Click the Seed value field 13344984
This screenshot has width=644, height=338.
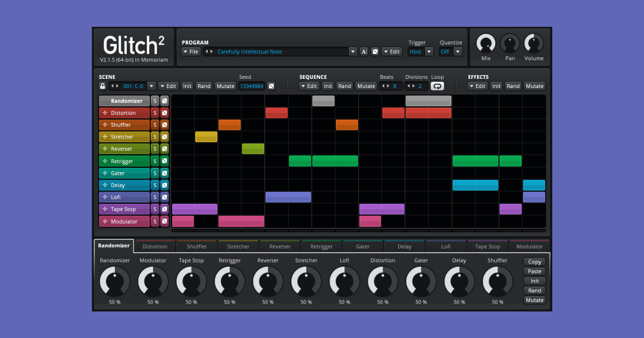click(x=252, y=86)
